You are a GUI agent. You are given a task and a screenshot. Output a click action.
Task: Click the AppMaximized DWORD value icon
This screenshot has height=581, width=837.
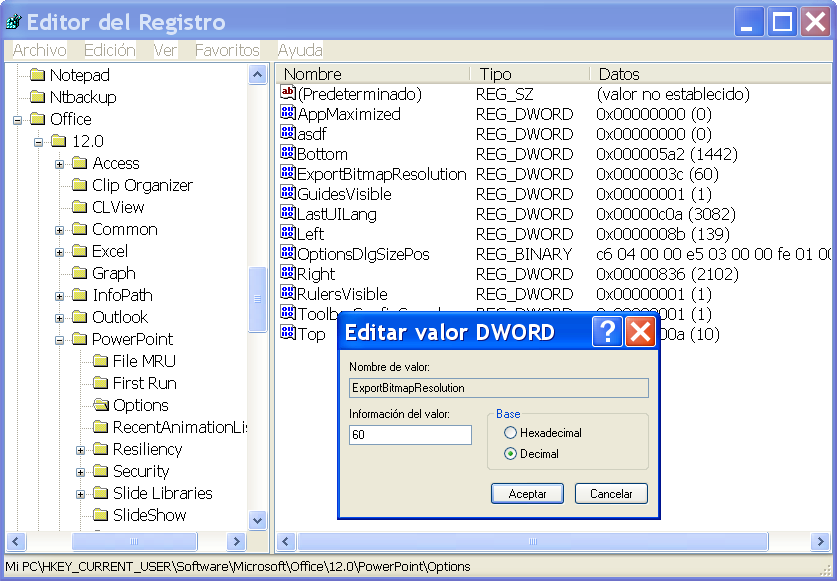point(288,113)
